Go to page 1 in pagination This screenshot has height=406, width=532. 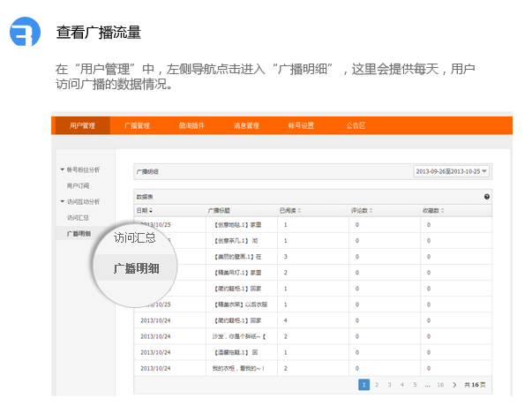pos(363,385)
